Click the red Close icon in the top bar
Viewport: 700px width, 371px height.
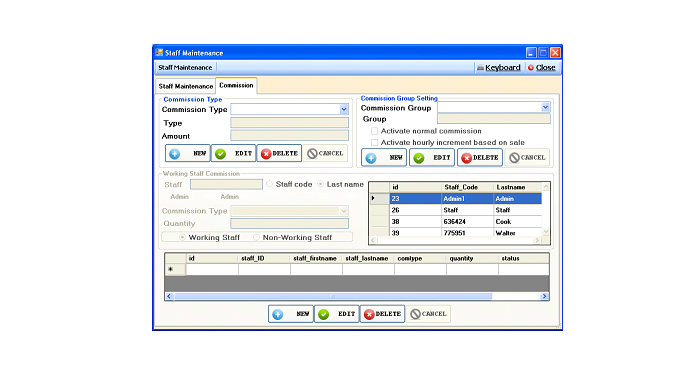coord(531,68)
